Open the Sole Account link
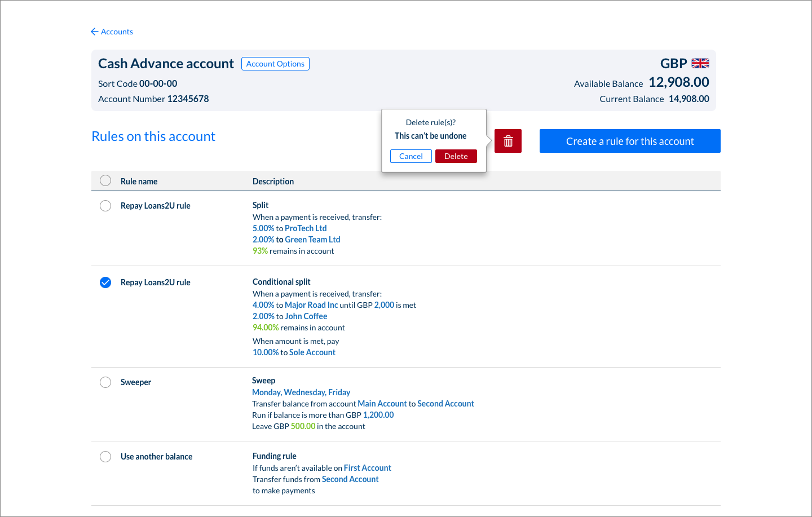 click(x=312, y=352)
